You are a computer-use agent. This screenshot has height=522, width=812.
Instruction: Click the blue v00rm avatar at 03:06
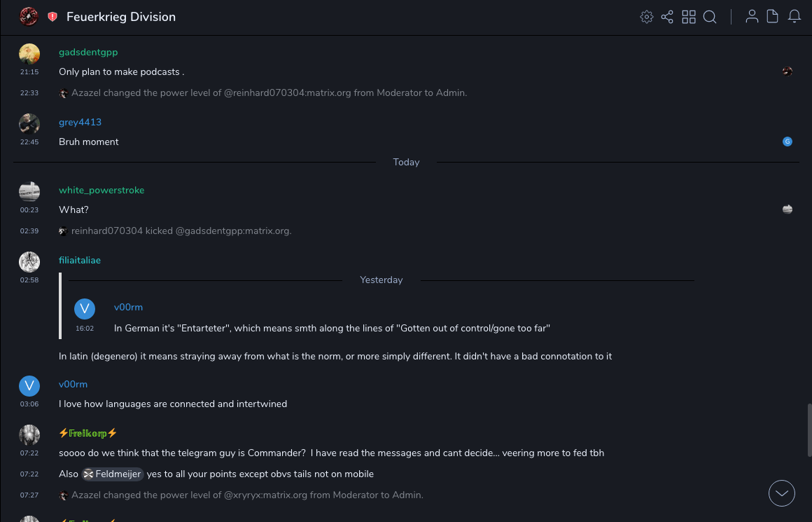tap(29, 386)
